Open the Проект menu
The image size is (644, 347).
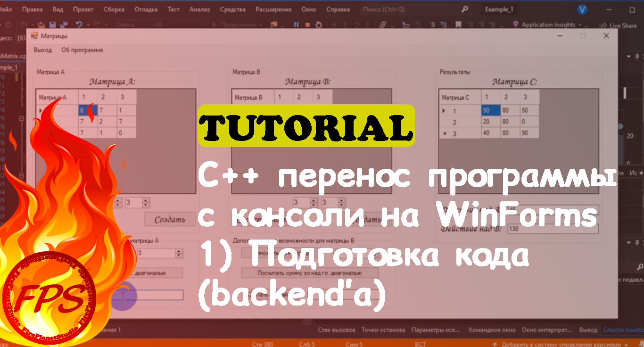[x=83, y=9]
